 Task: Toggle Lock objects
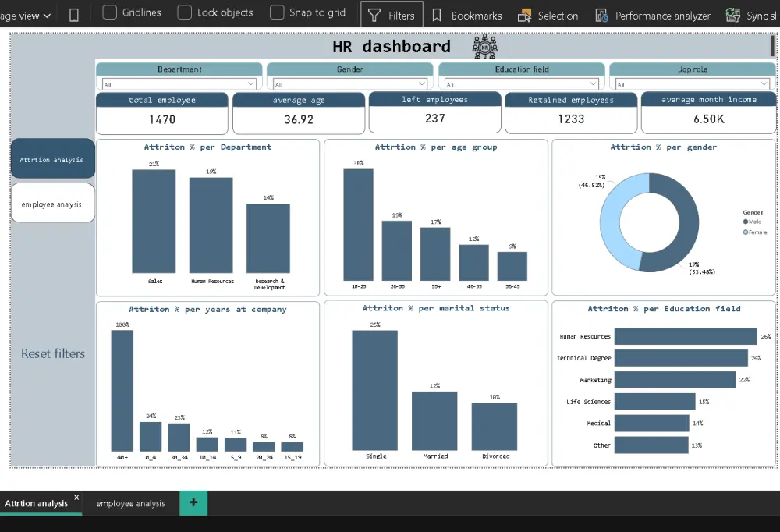pyautogui.click(x=184, y=12)
